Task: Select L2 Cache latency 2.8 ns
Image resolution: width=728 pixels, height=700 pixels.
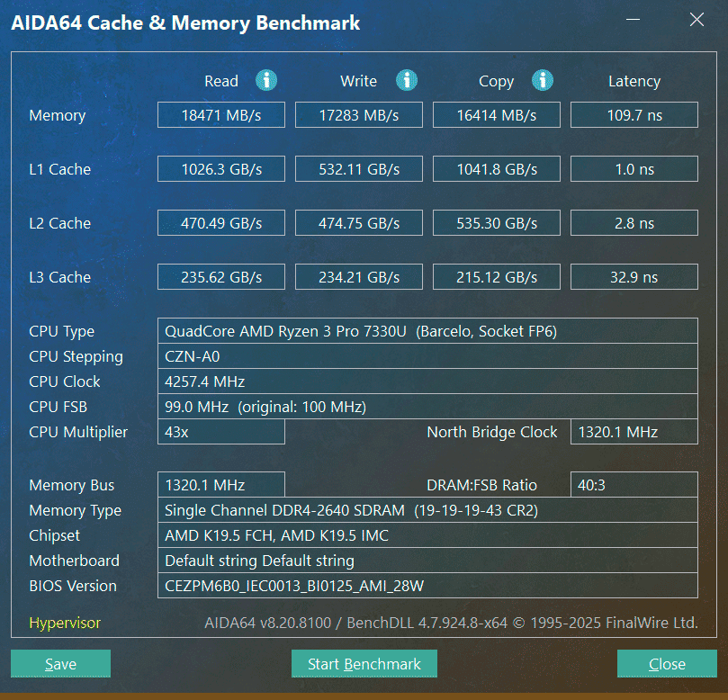Action: (634, 223)
